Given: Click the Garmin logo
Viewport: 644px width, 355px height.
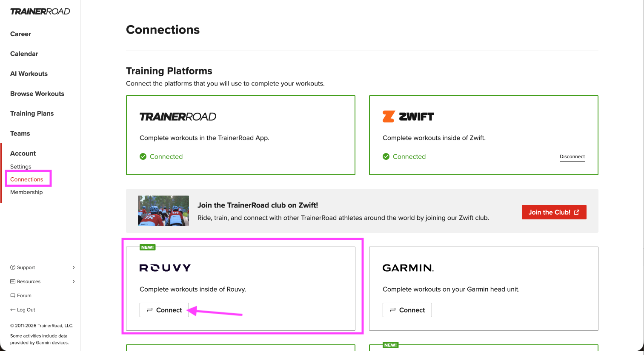Looking at the screenshot, I should click(x=408, y=268).
